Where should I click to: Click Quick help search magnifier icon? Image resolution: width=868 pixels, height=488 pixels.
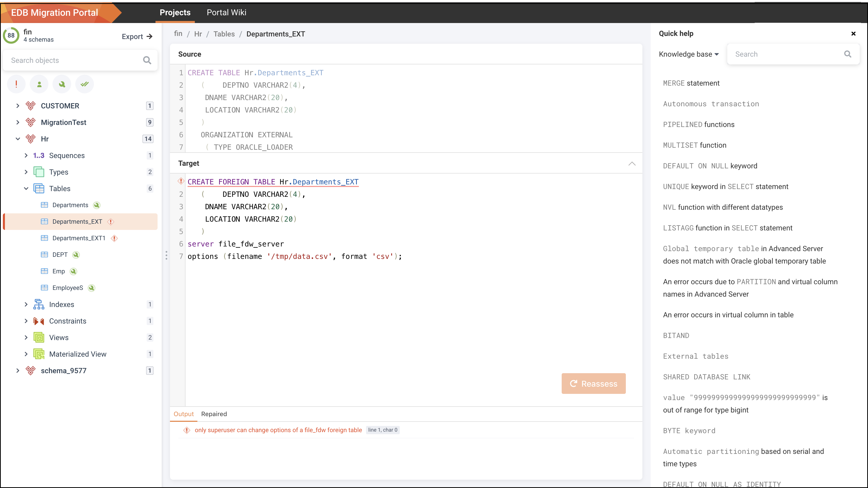click(848, 54)
